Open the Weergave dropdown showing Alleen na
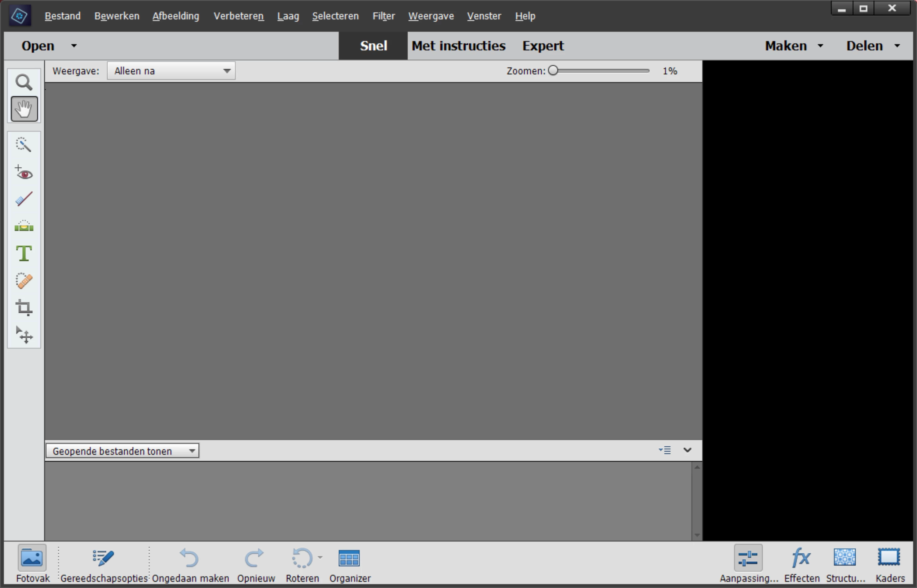The height and width of the screenshot is (588, 917). [x=171, y=71]
